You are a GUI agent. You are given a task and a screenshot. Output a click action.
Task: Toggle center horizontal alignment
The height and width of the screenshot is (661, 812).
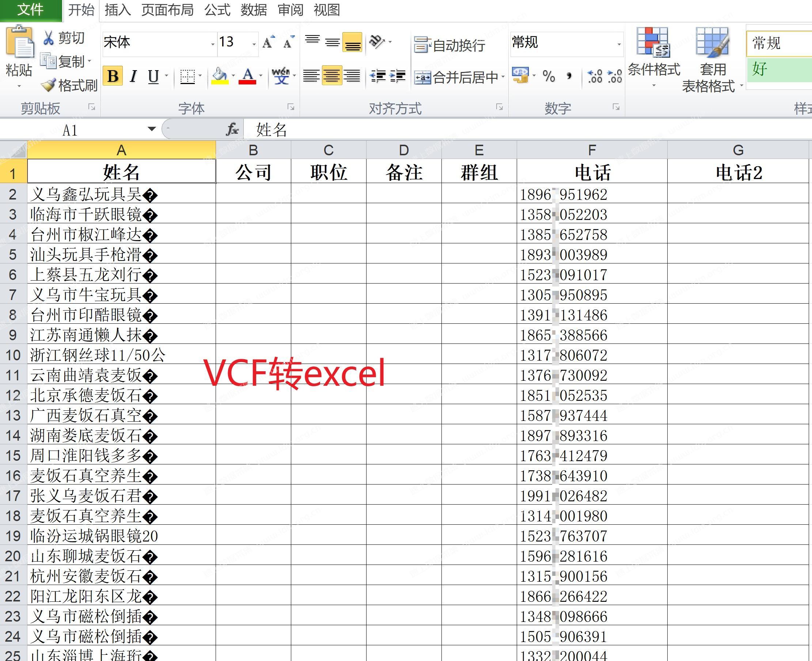pyautogui.click(x=332, y=75)
